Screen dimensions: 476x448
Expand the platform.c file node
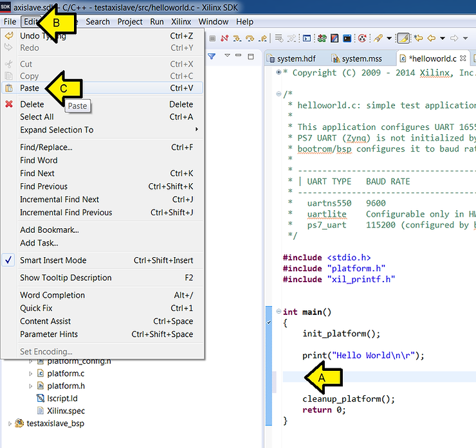[x=30, y=373]
